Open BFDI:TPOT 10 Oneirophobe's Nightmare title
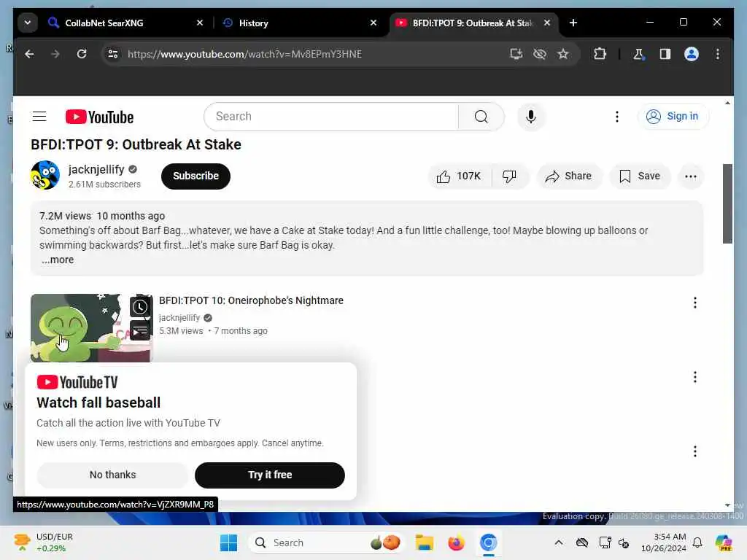 (251, 300)
